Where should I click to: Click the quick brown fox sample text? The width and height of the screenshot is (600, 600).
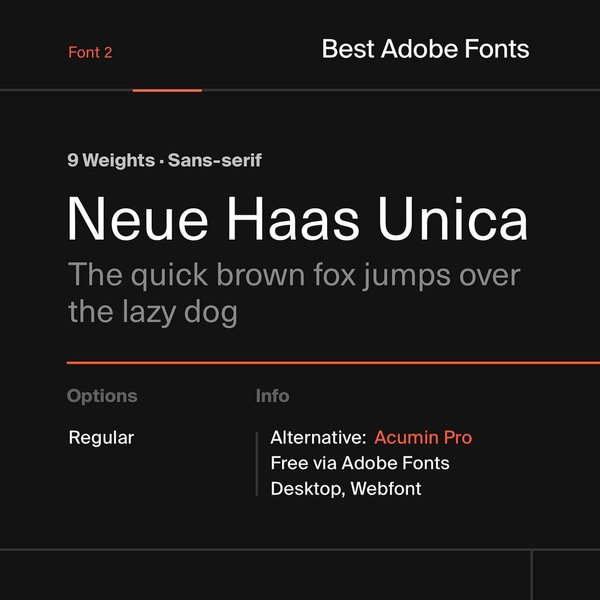tap(294, 276)
